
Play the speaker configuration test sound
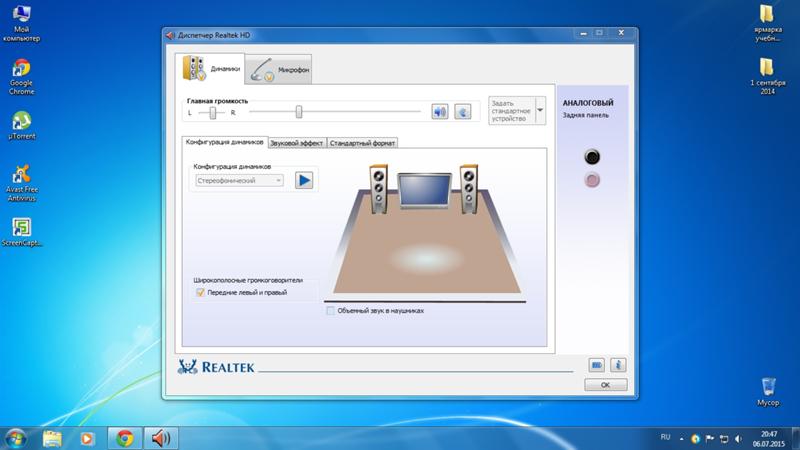tap(304, 180)
